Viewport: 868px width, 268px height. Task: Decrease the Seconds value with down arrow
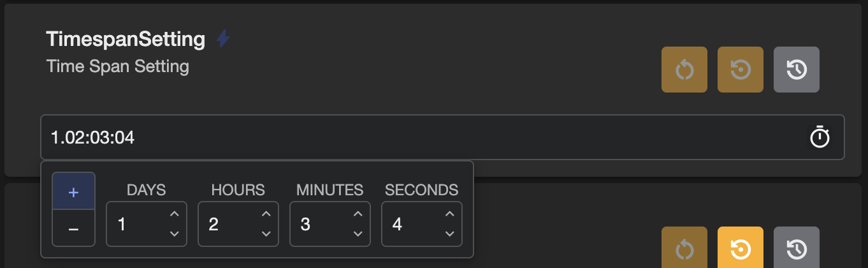pos(450,234)
